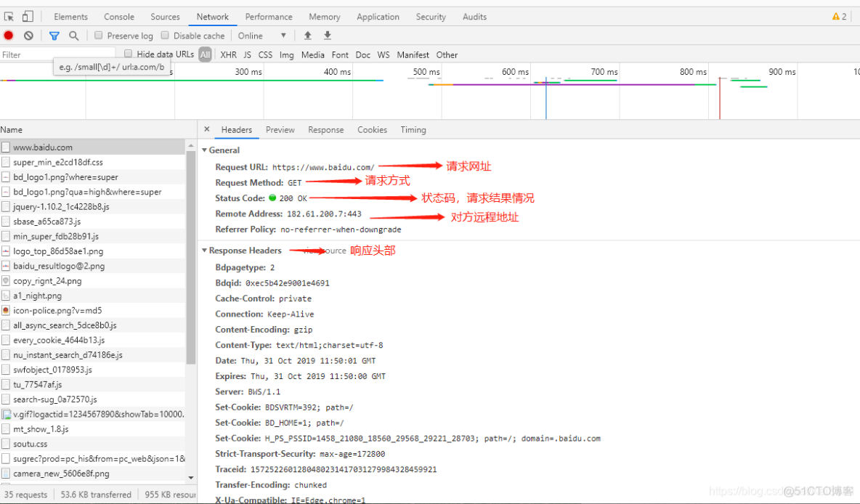
Task: Select the soutu.css request
Action: click(93, 444)
